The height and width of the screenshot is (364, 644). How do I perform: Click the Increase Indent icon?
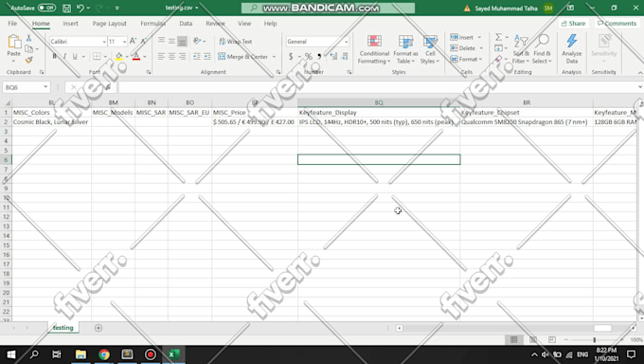207,56
